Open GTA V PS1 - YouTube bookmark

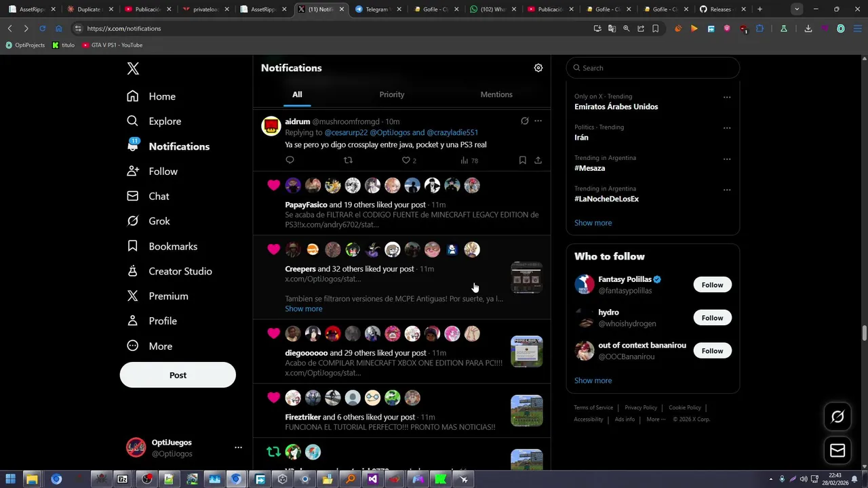[x=112, y=45]
